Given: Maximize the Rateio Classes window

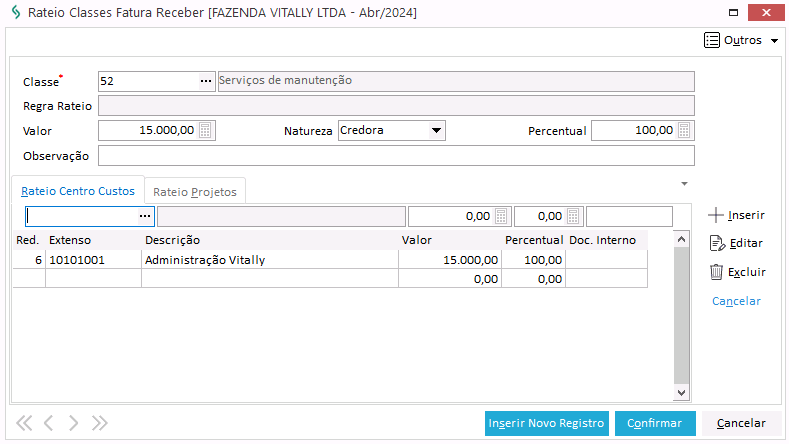Looking at the screenshot, I should click(733, 13).
